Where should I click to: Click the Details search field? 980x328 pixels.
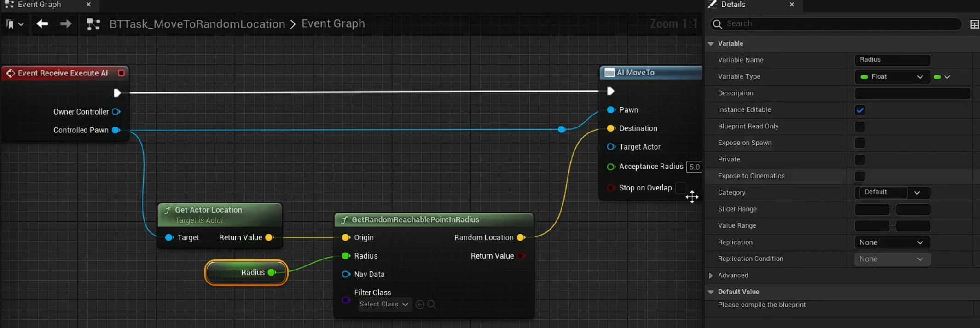[838, 24]
